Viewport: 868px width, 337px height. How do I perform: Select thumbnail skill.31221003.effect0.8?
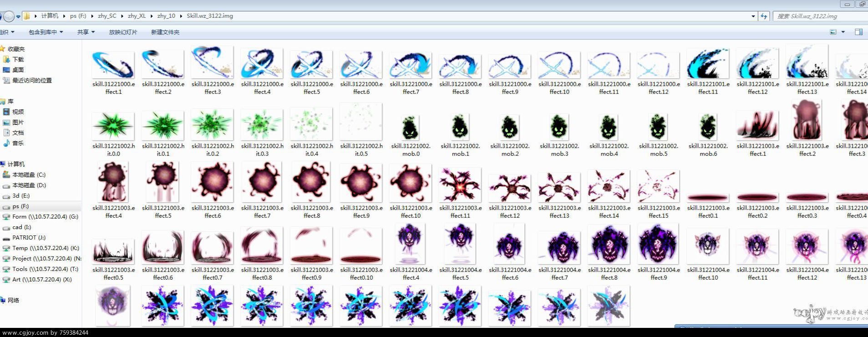pos(262,246)
